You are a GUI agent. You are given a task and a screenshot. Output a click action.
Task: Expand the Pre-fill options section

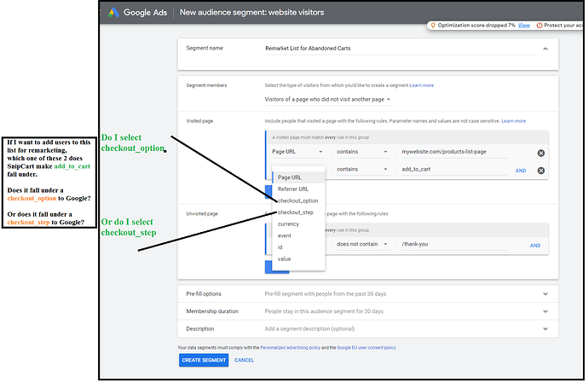click(545, 294)
